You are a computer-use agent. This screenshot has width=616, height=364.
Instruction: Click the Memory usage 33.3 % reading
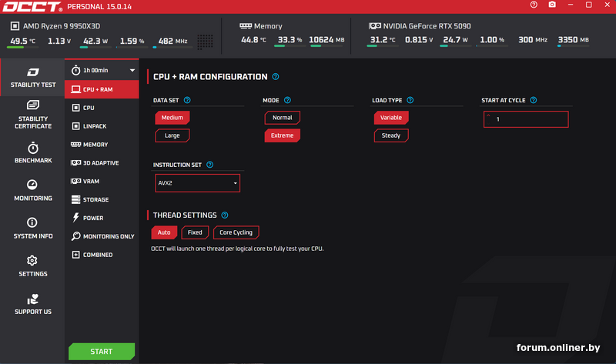pos(290,40)
